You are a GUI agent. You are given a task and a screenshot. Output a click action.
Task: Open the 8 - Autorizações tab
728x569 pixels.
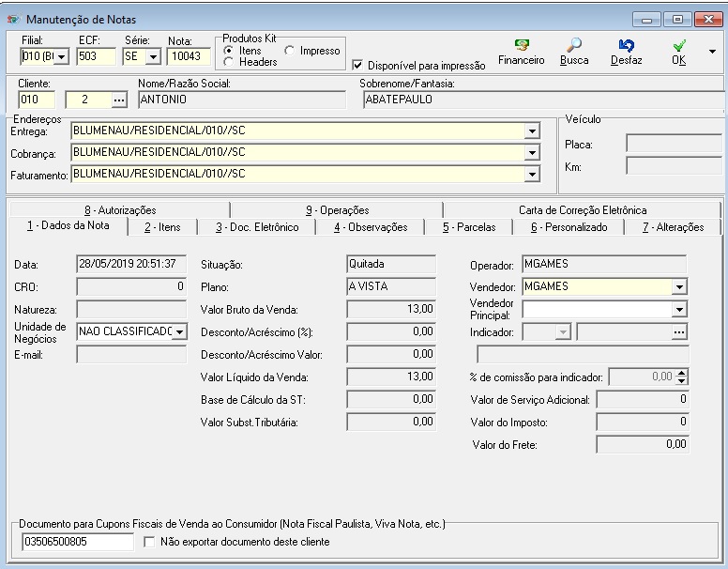(120, 210)
